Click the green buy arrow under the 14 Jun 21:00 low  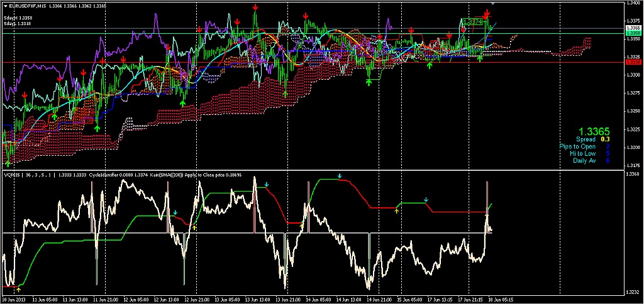[369, 81]
